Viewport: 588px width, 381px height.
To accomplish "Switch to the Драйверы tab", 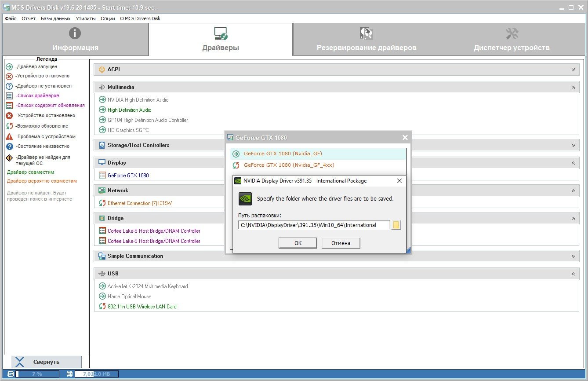I will 221,40.
